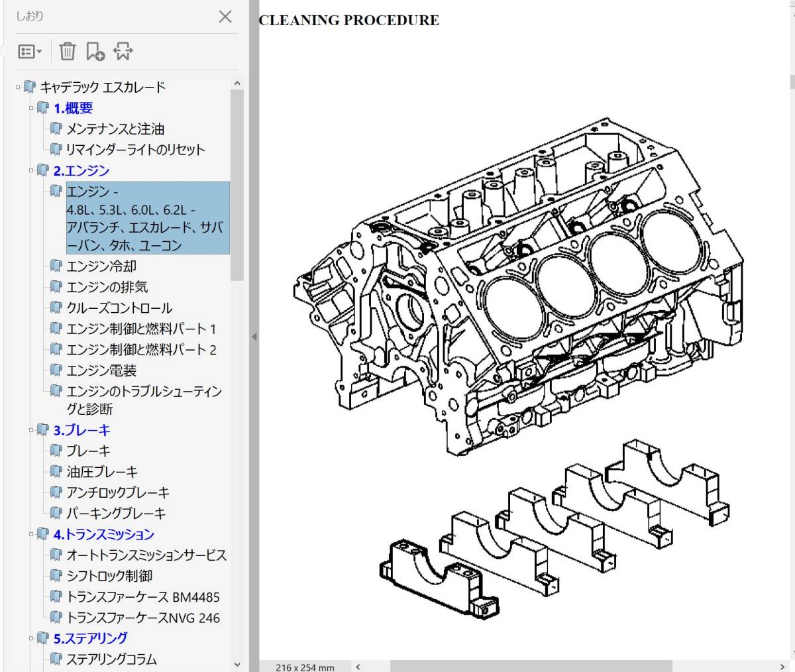Collapse the 1.概要 section

coord(31,107)
